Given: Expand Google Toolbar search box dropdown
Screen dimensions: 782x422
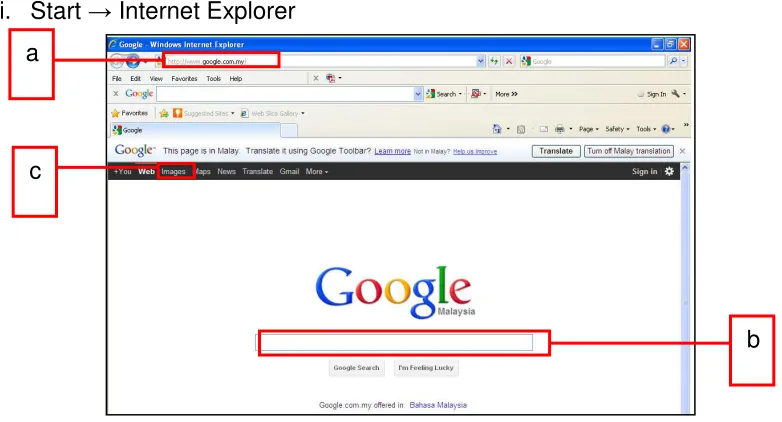Looking at the screenshot, I should 418,94.
